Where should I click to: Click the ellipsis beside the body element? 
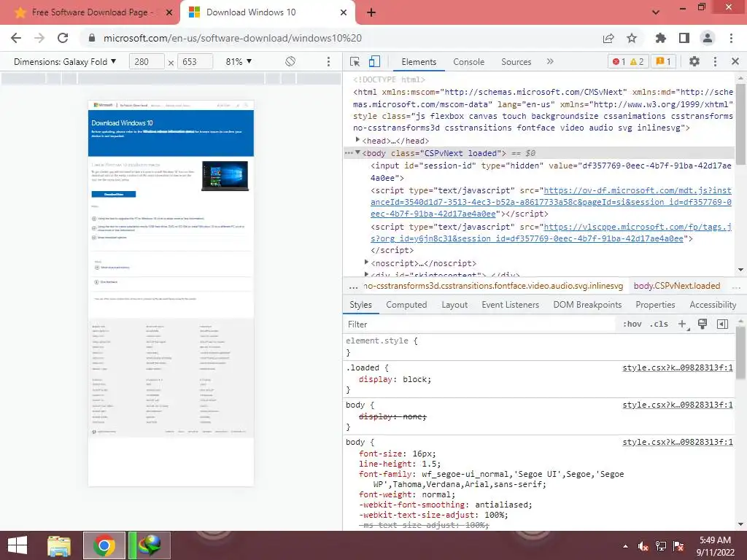(x=349, y=153)
